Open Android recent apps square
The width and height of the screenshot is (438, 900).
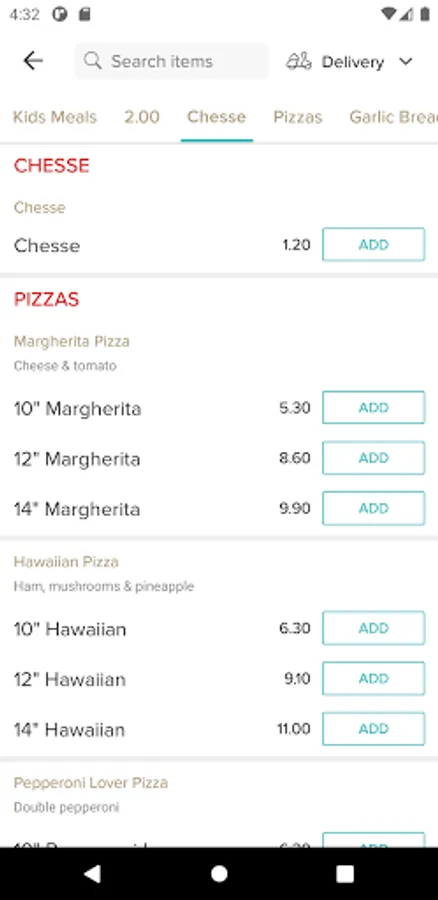coord(345,874)
